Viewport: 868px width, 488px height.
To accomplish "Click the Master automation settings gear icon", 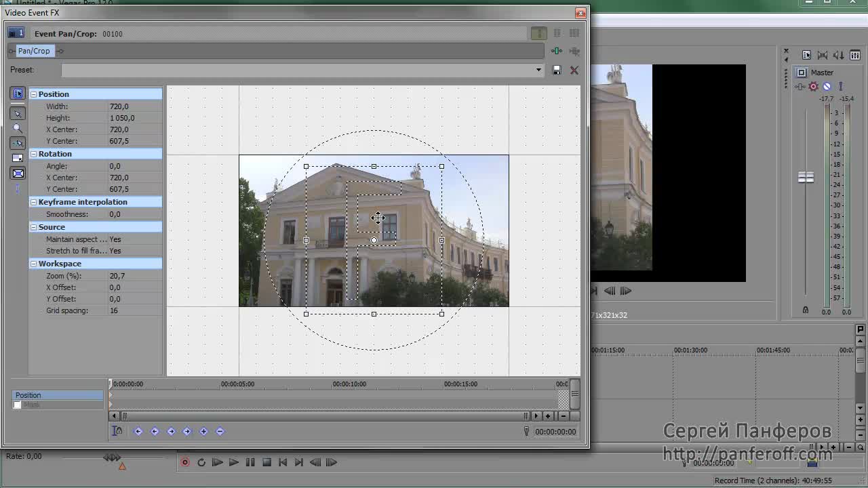I will coord(814,87).
